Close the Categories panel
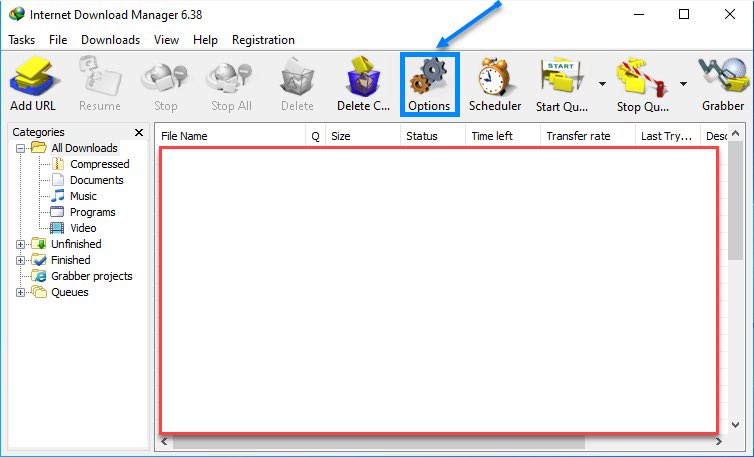The image size is (754, 457). (x=139, y=132)
